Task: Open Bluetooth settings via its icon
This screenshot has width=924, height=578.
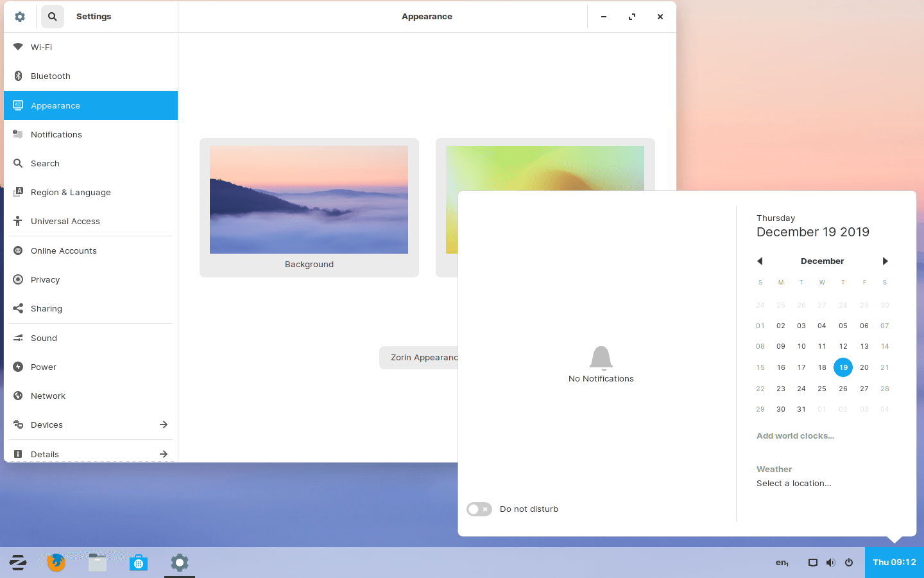Action: [x=18, y=76]
